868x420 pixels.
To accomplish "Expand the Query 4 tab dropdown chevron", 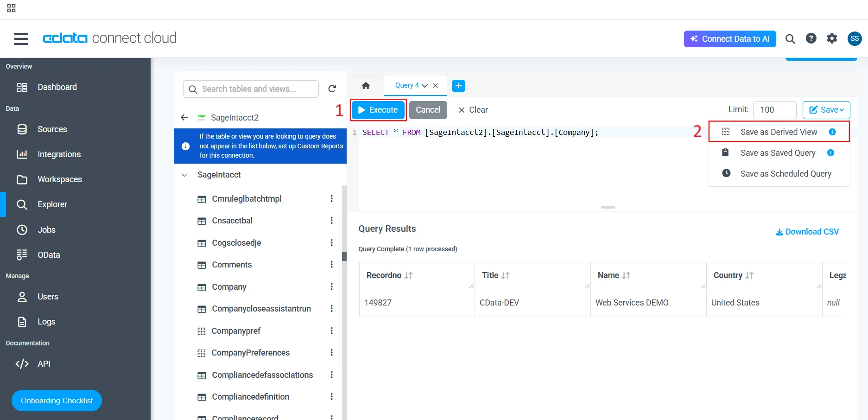I will 425,86.
